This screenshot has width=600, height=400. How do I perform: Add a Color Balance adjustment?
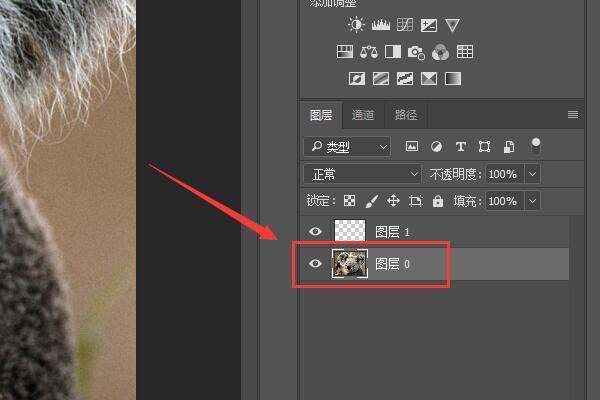[368, 51]
